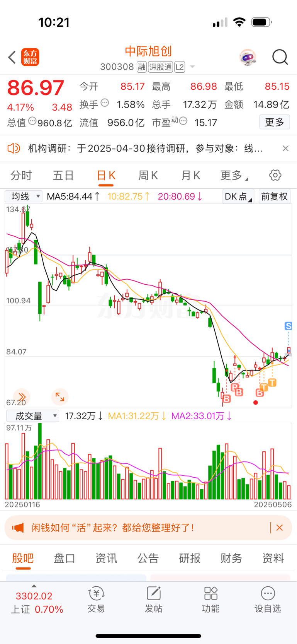Image resolution: width=297 pixels, height=644 pixels.
Task: Toggle the 前复权 adjustment button
Action: (x=274, y=196)
